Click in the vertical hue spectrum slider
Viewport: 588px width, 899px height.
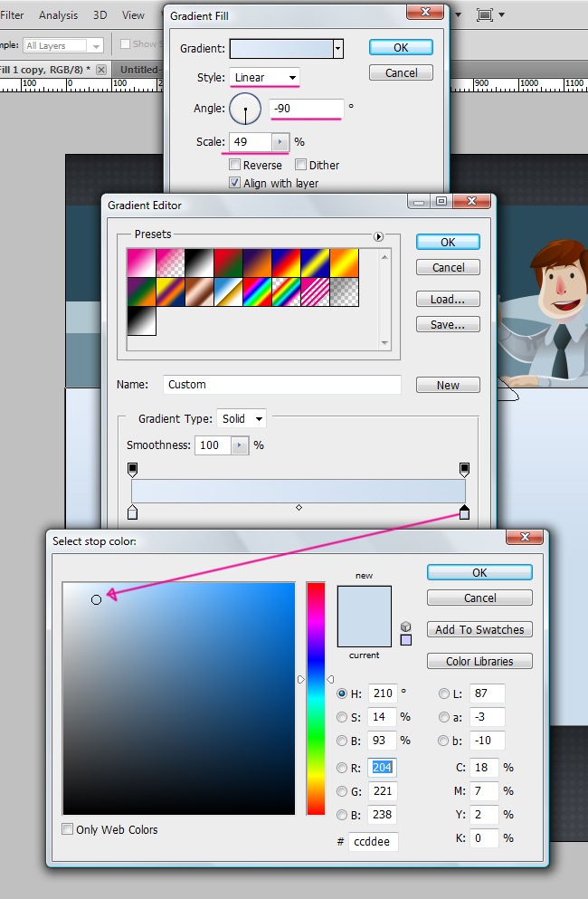tap(315, 697)
